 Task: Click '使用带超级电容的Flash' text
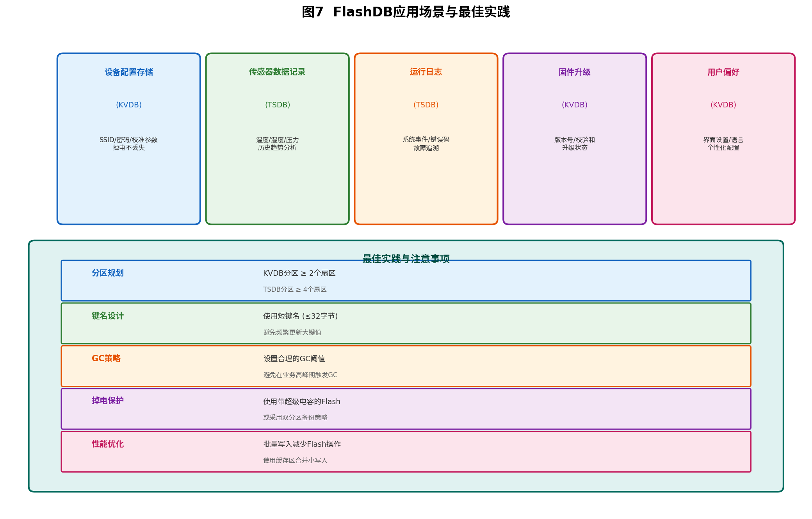302,401
